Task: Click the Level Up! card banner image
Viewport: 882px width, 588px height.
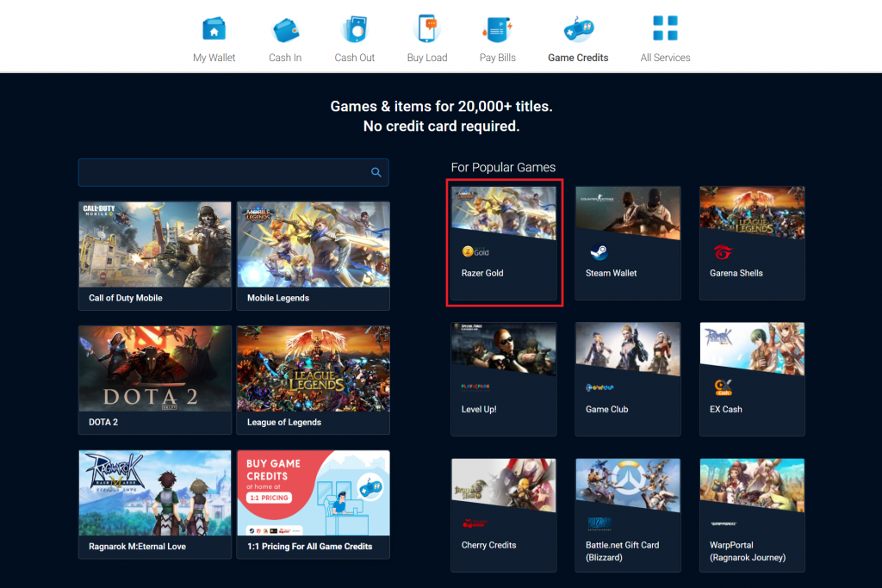Action: (x=503, y=348)
